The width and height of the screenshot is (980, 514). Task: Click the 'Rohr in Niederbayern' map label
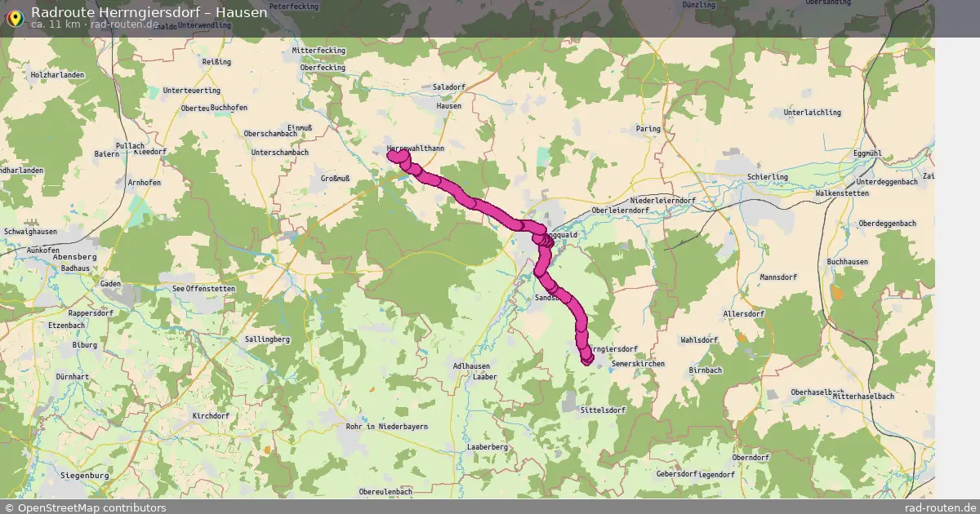[387, 427]
